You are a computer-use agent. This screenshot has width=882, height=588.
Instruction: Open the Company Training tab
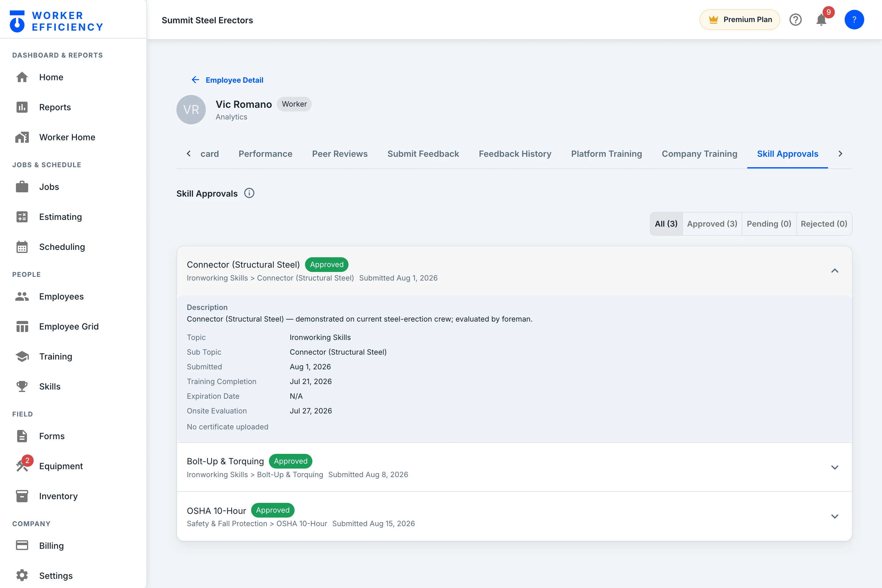point(699,154)
